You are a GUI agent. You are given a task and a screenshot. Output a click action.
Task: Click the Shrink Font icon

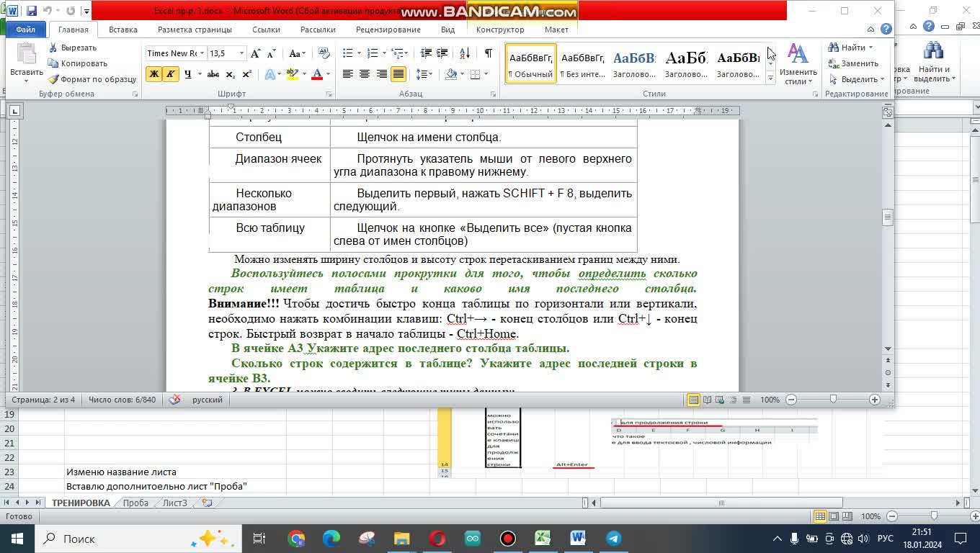(272, 53)
